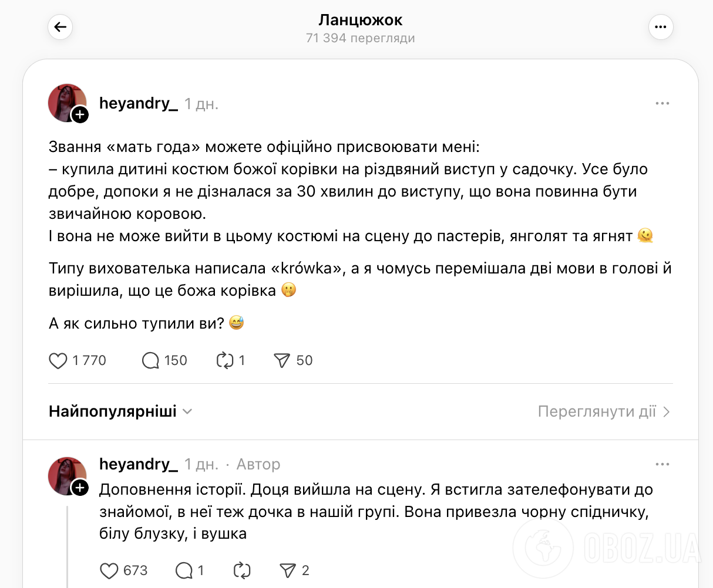Follow the reply author via avatar plus badge
Screen dimensions: 713x588
(80, 488)
